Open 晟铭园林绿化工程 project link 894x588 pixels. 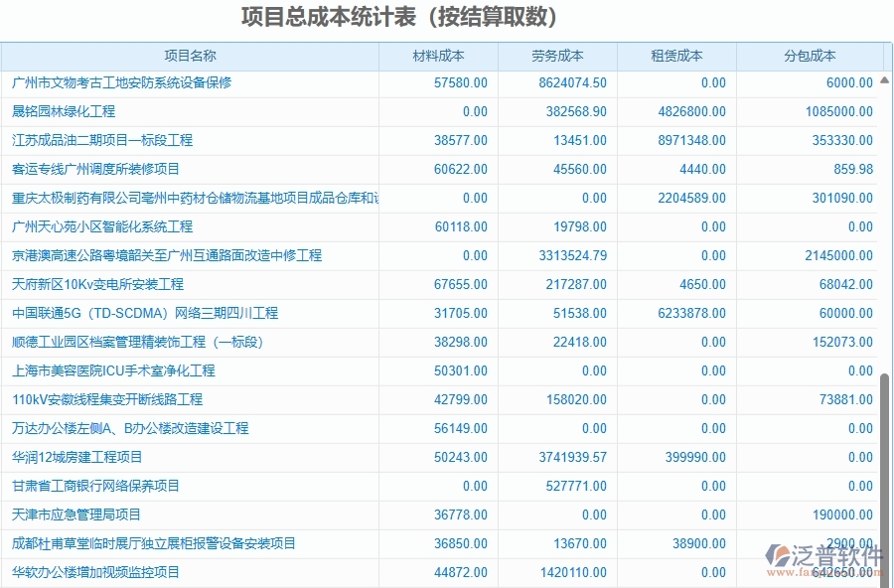(65, 112)
